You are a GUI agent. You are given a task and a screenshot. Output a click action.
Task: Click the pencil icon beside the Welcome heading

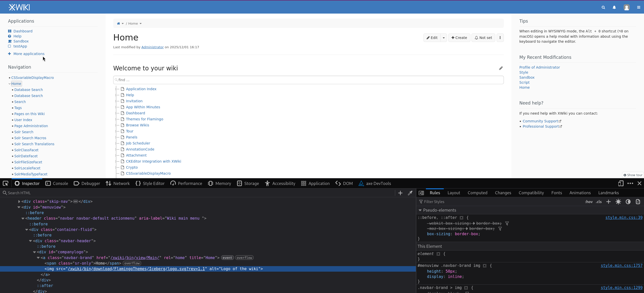click(501, 68)
